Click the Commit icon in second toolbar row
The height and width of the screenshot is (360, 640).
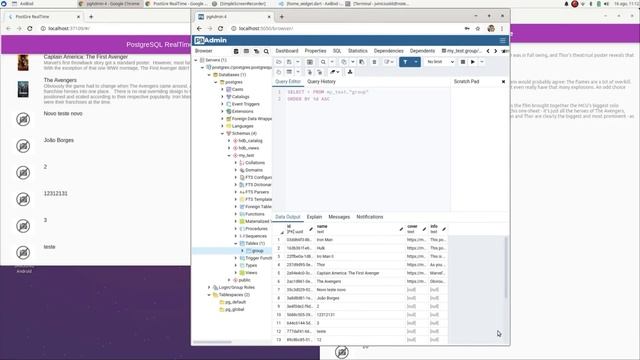coord(310,72)
